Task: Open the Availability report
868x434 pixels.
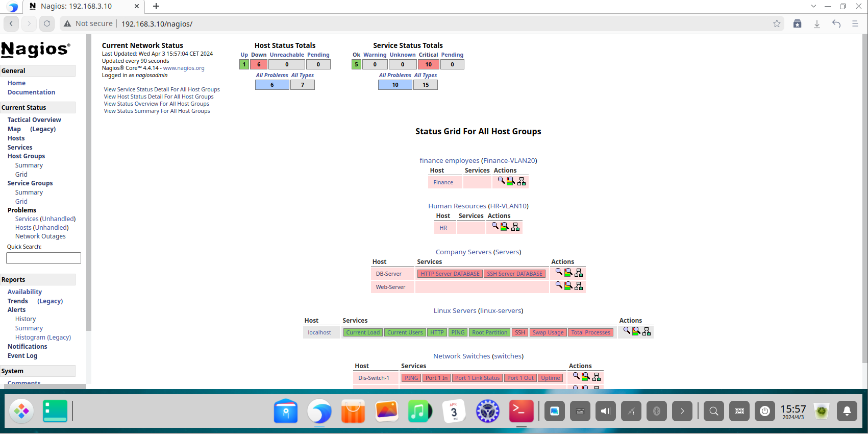Action: 24,292
